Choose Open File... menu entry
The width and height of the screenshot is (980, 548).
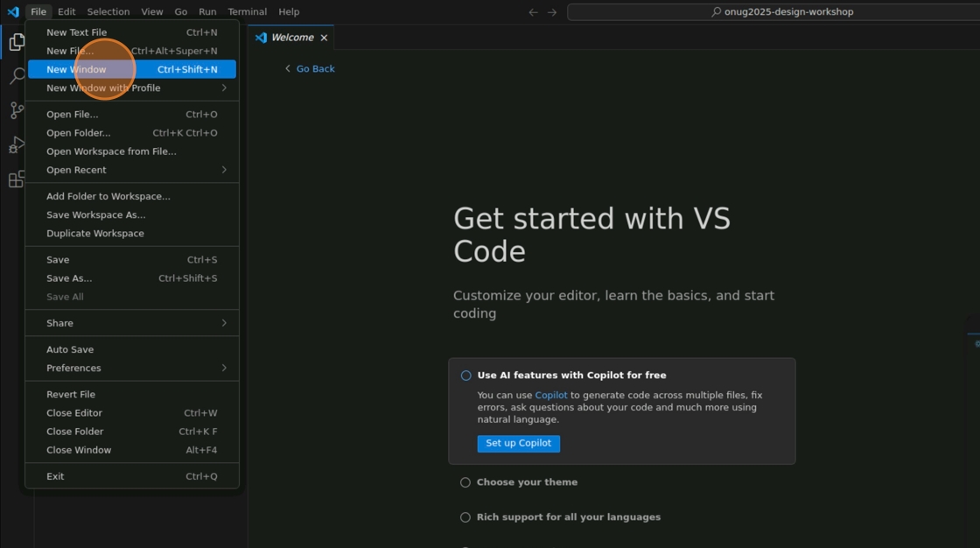[132, 115]
